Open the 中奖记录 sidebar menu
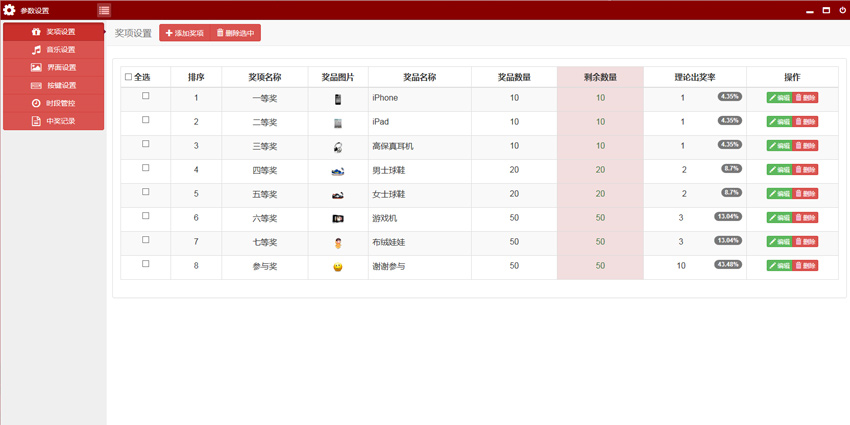 point(53,121)
